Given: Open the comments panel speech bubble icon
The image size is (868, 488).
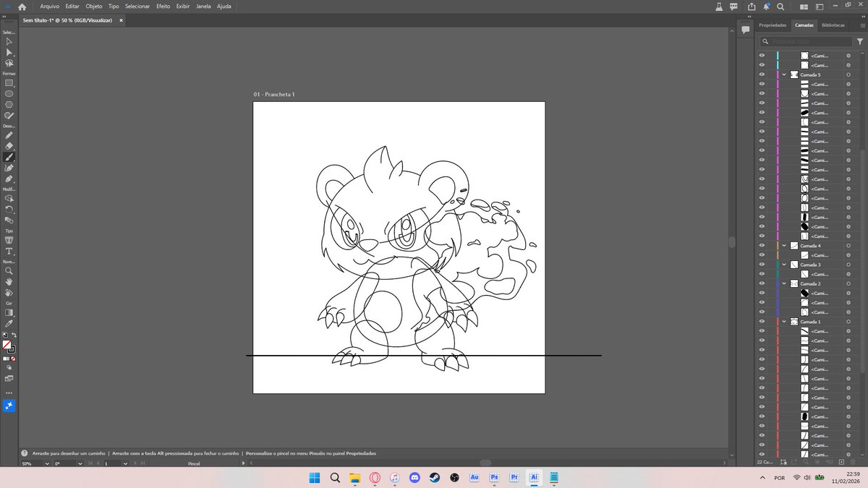Looking at the screenshot, I should (746, 30).
